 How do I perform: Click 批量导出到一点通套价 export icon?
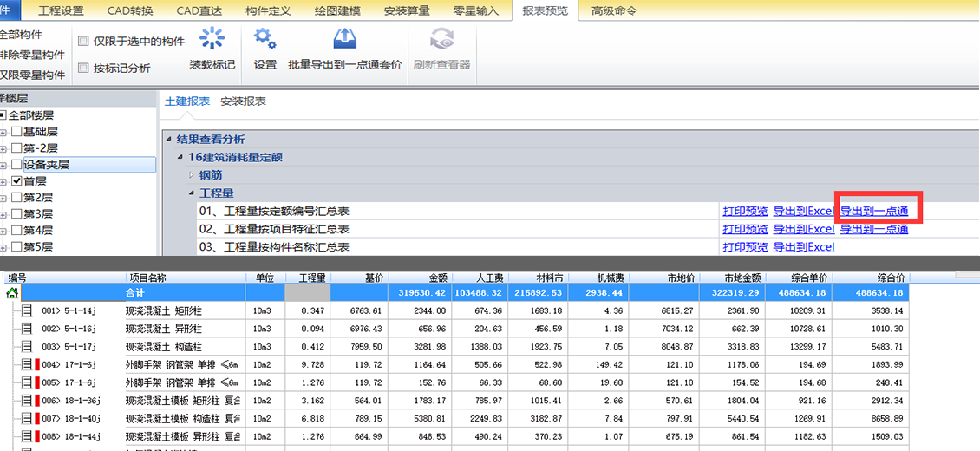(344, 39)
